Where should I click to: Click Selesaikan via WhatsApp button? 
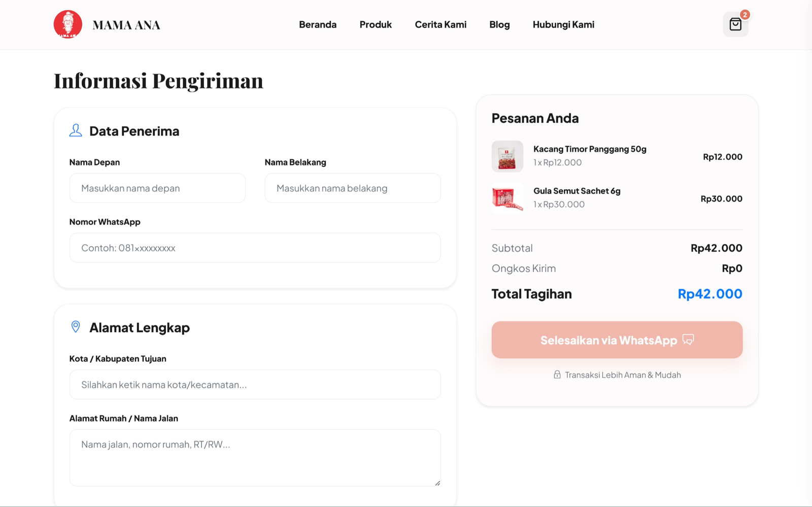click(x=617, y=340)
